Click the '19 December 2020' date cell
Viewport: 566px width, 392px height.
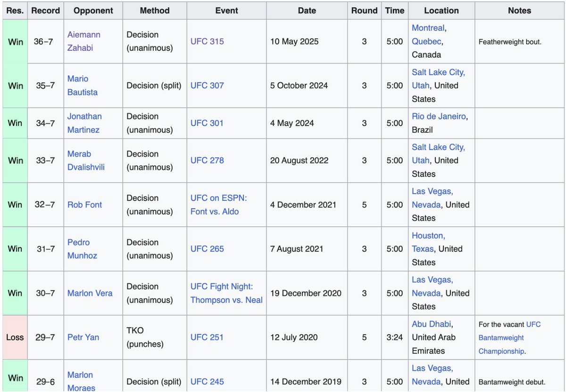point(307,293)
